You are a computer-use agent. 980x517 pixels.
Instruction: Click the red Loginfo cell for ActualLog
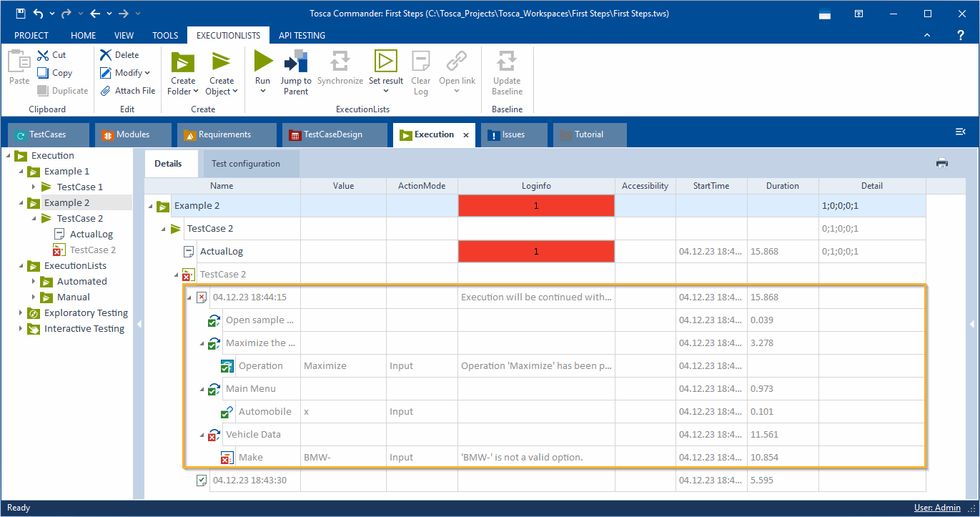[x=536, y=252]
